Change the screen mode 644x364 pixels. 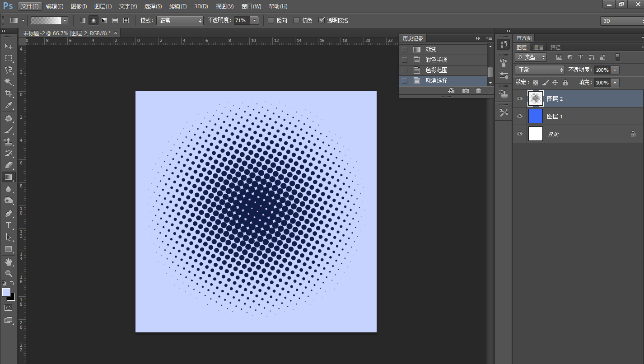click(x=9, y=320)
